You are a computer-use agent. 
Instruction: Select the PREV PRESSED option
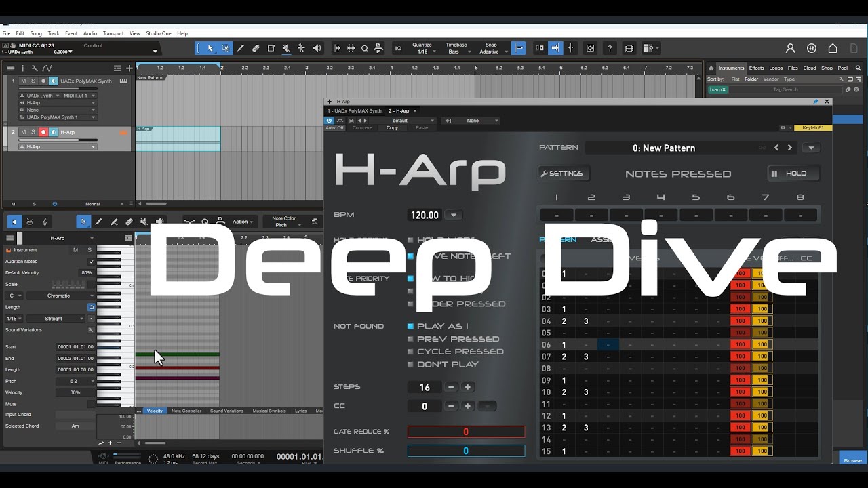pos(453,339)
